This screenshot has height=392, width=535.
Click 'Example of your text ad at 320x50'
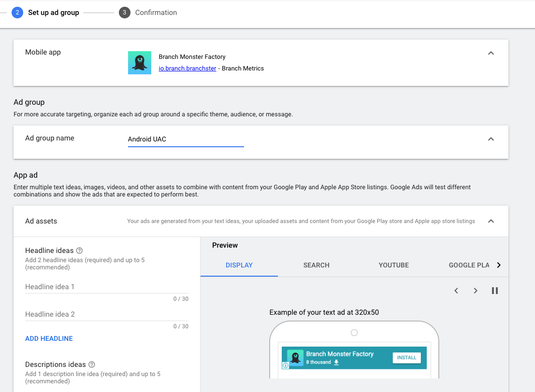(x=324, y=312)
